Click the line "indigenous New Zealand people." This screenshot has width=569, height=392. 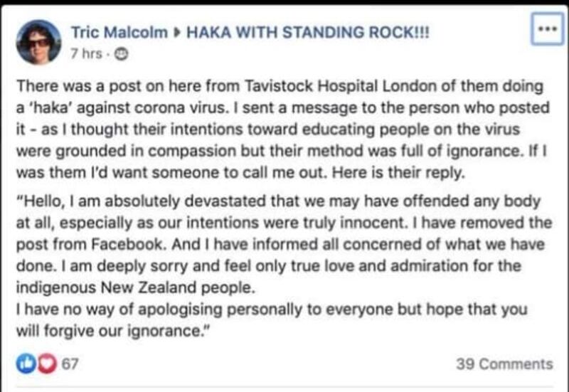click(x=136, y=288)
